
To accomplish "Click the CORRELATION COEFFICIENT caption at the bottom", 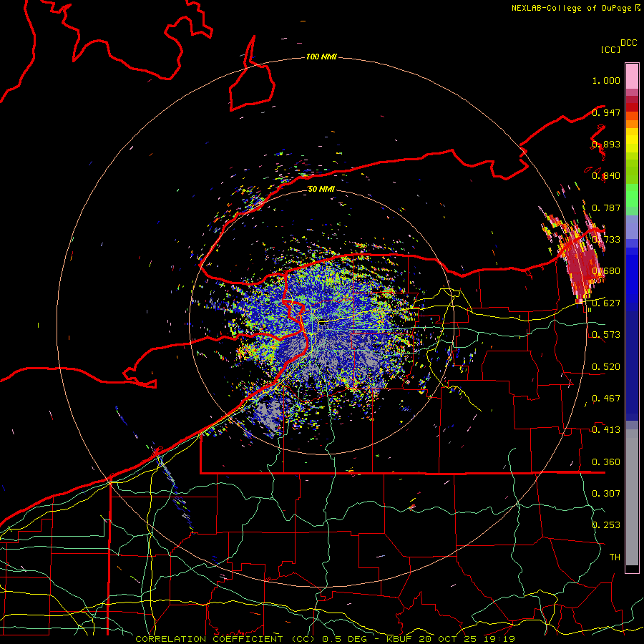I will tap(325, 639).
